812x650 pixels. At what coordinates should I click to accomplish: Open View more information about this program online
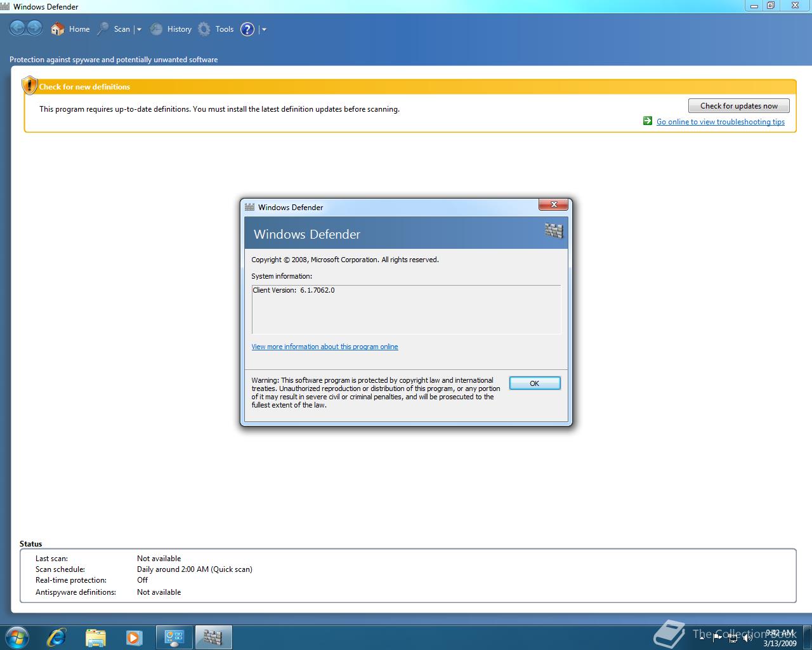click(x=325, y=347)
